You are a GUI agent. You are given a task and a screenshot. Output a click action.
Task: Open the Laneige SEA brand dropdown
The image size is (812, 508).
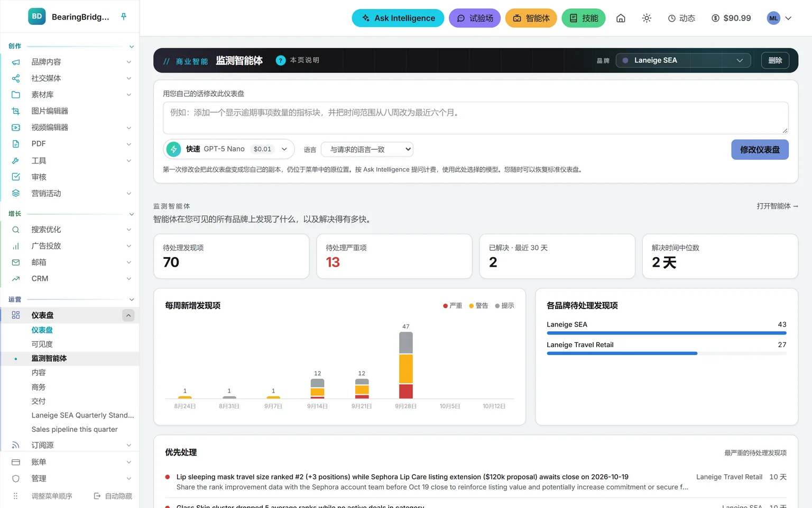(683, 60)
